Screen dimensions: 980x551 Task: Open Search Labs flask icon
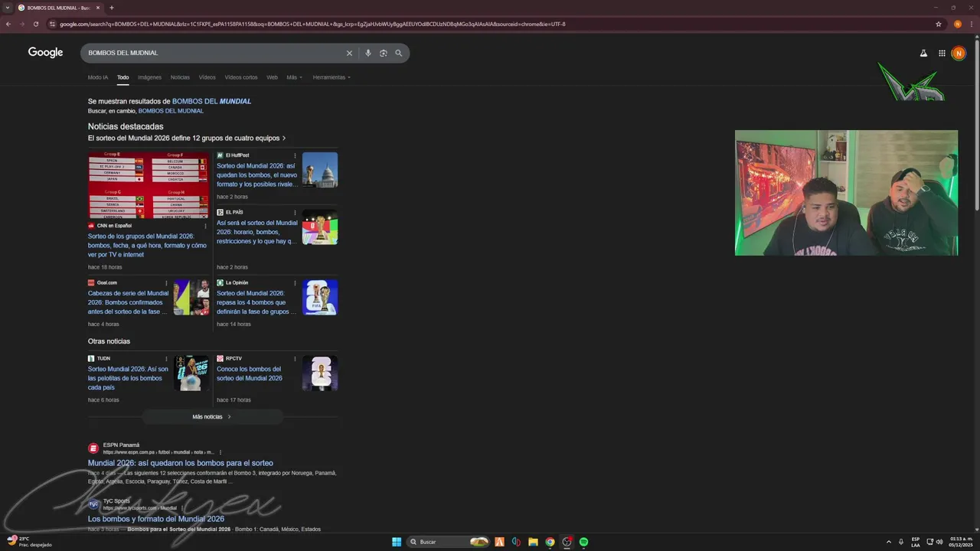click(x=923, y=53)
